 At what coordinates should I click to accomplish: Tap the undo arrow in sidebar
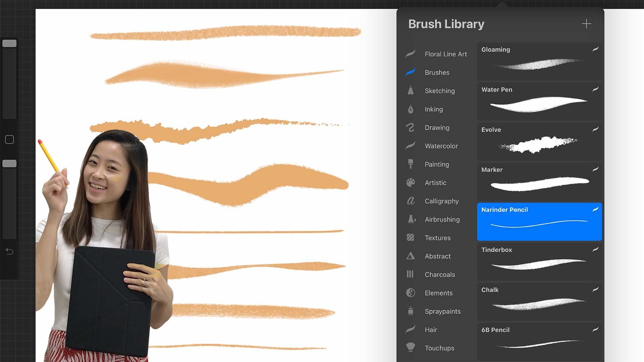click(9, 251)
